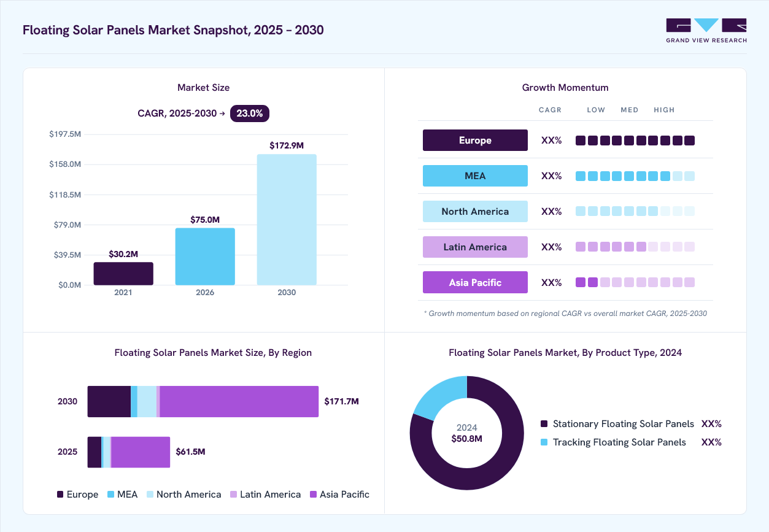Click the Tracking Floating Solar Panels legend swatch

[544, 442]
